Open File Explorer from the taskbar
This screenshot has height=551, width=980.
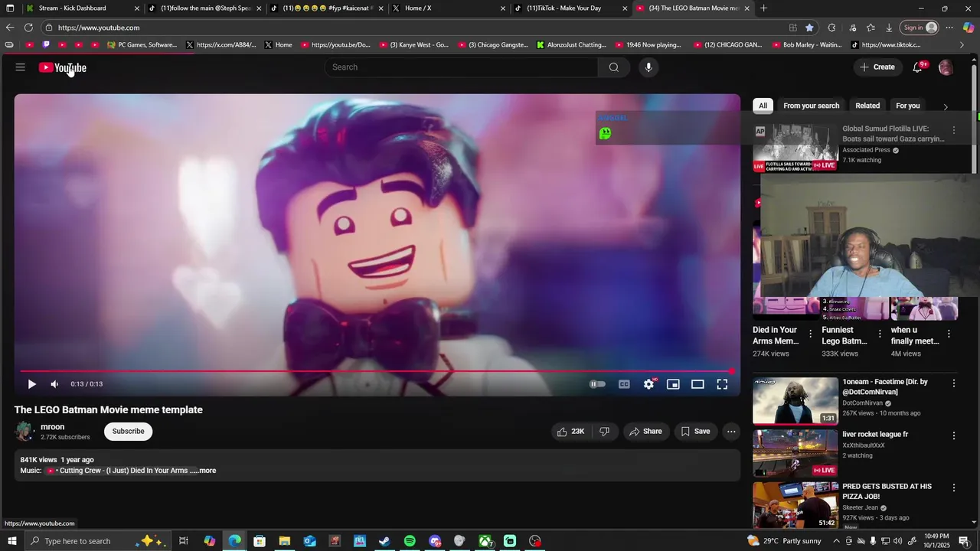tap(284, 541)
